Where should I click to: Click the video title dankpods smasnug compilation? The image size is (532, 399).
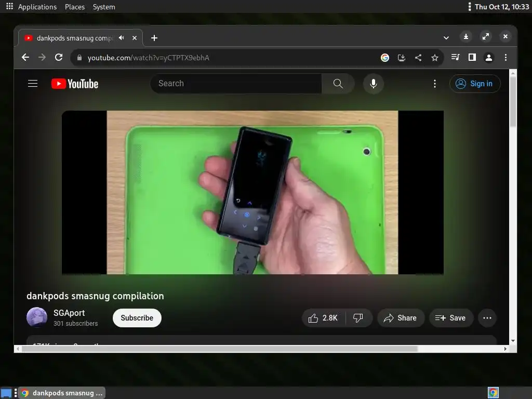(95, 296)
